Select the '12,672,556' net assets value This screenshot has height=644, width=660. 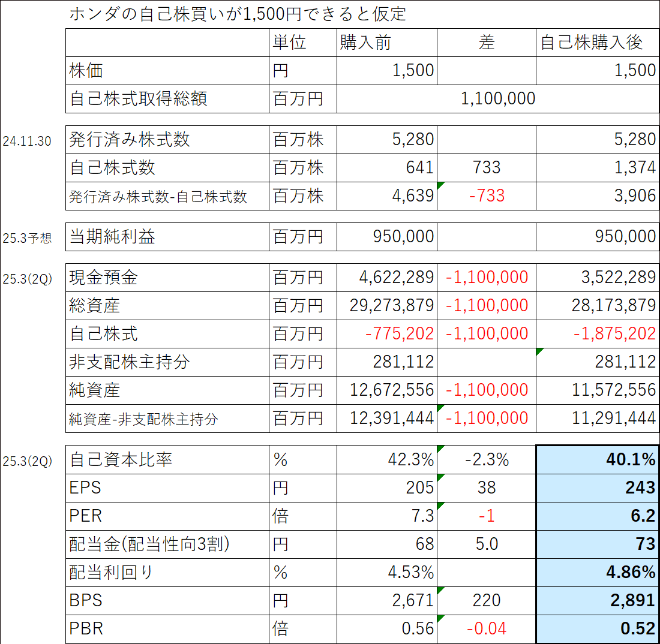pos(391,390)
